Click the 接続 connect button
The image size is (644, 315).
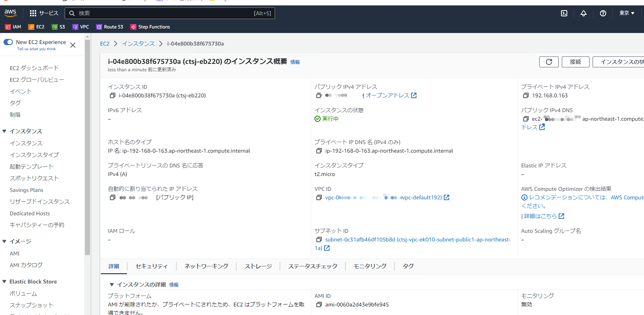[x=575, y=62]
